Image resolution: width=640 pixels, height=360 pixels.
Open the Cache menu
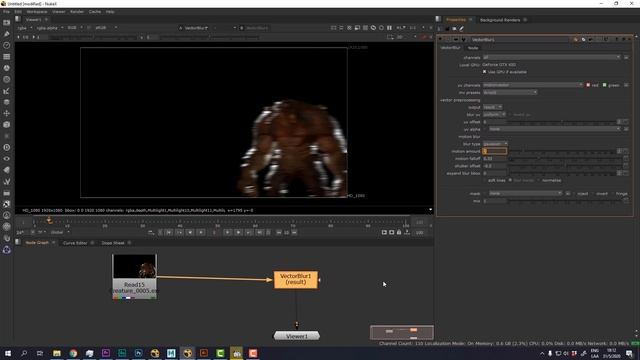pyautogui.click(x=95, y=12)
